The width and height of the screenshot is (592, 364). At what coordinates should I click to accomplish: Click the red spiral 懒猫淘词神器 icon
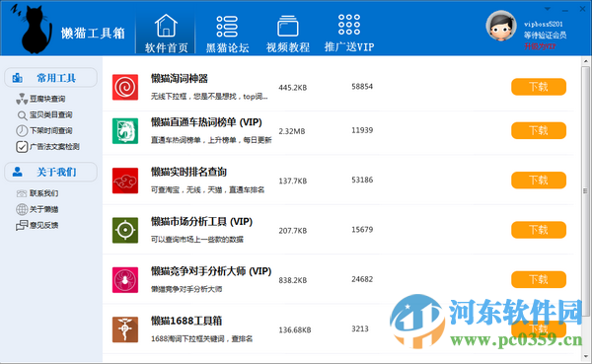click(125, 87)
